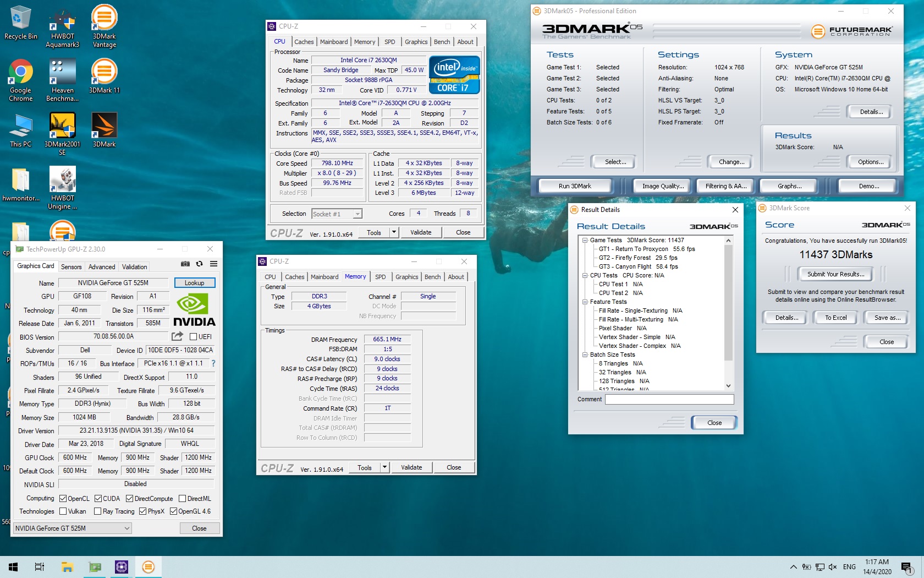Click GPU-Z screenshot camera icon
Screen dimensions: 924x578
click(185, 264)
